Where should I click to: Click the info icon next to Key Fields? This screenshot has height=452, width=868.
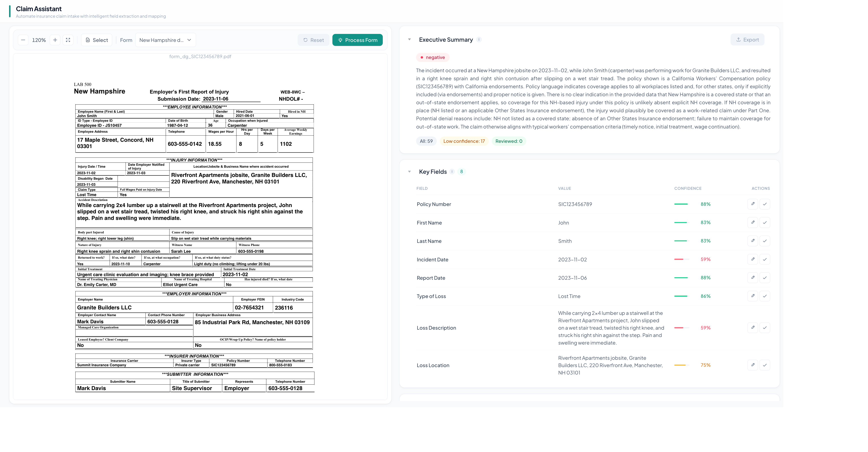click(452, 171)
